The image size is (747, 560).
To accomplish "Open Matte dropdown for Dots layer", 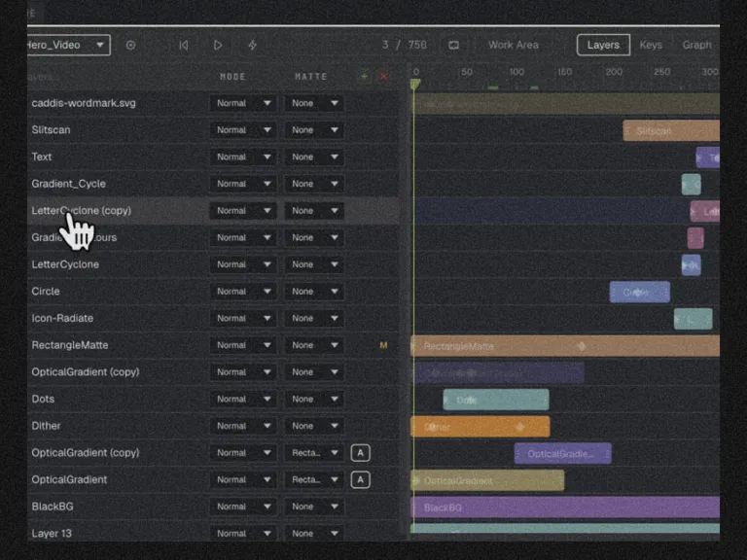I will click(x=314, y=399).
